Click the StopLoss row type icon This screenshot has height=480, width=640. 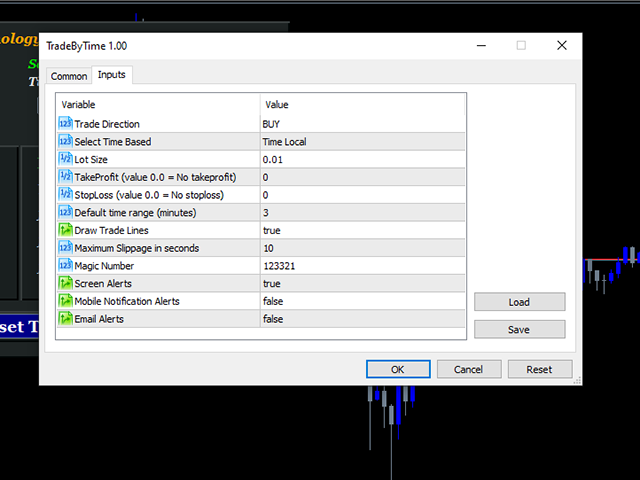click(65, 194)
